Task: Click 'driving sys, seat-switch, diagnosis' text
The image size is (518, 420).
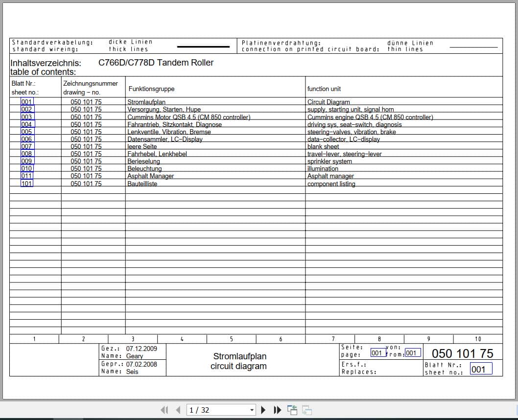Action: [x=354, y=124]
